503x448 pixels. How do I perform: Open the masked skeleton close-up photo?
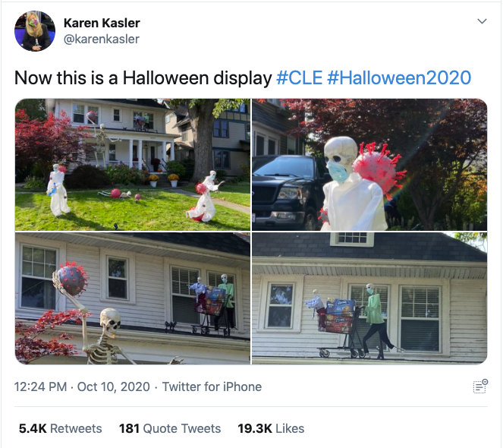click(x=369, y=165)
